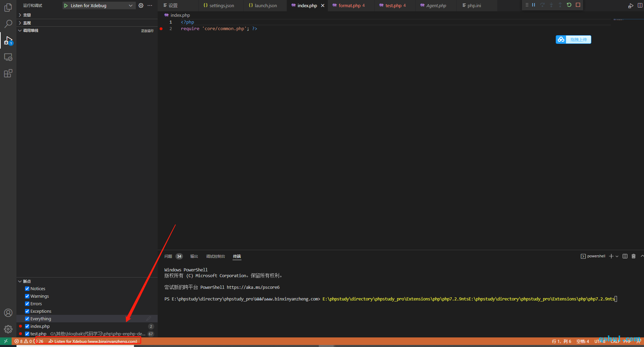Expand the 变量 (Variables) section
Viewport: 644px width, 347px height.
point(87,15)
